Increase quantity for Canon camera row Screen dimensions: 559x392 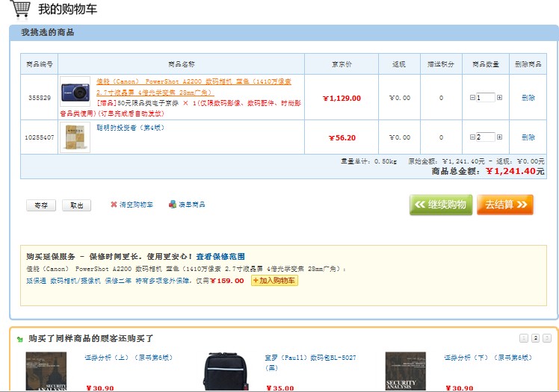pos(499,98)
